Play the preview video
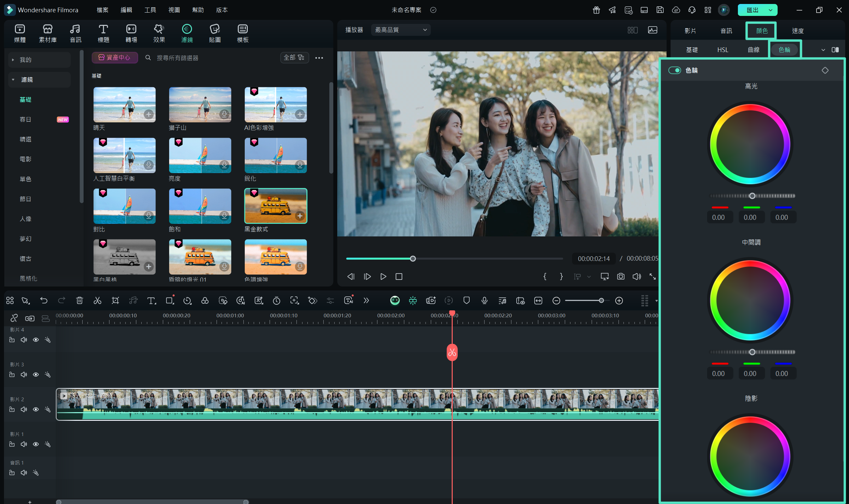Screen dimensions: 849x504 (x=383, y=277)
